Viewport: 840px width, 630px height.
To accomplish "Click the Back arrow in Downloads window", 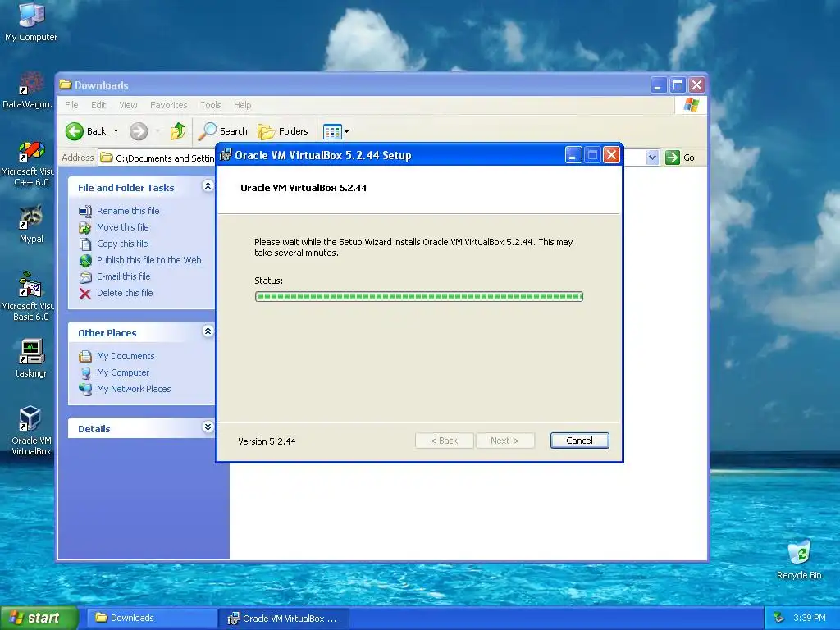I will click(x=85, y=131).
